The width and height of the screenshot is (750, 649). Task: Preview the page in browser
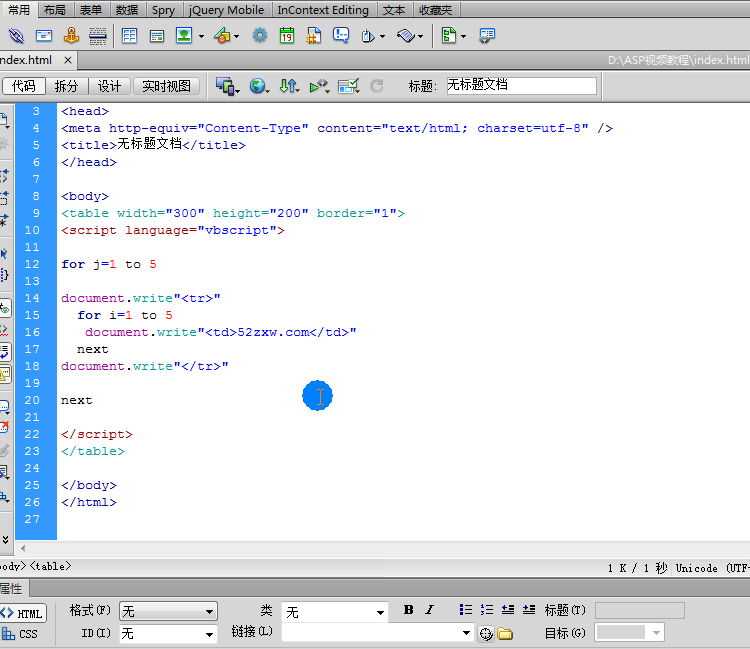(258, 86)
